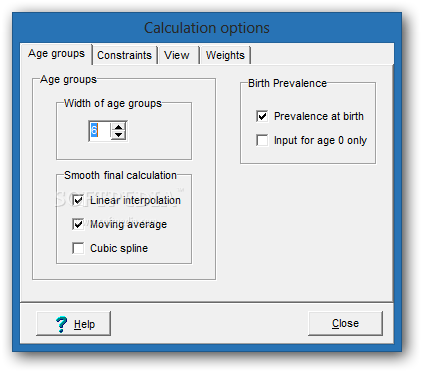Screen dimensions: 422x372
Task: Click the Prevalence at birth label
Action: pos(319,116)
